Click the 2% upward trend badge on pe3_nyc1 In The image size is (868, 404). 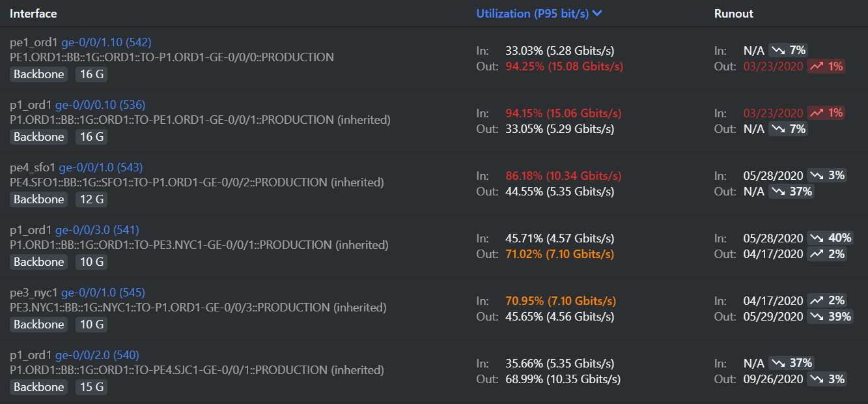pyautogui.click(x=826, y=301)
